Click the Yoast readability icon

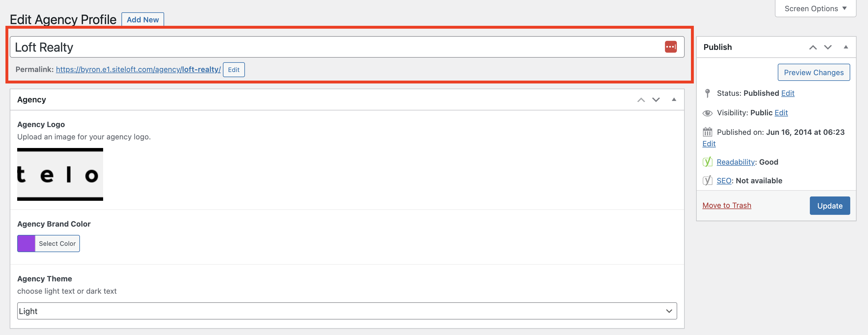click(x=707, y=162)
